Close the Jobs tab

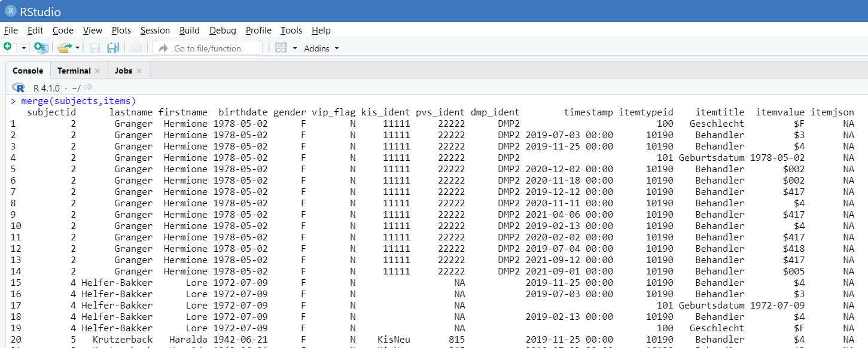pos(139,71)
